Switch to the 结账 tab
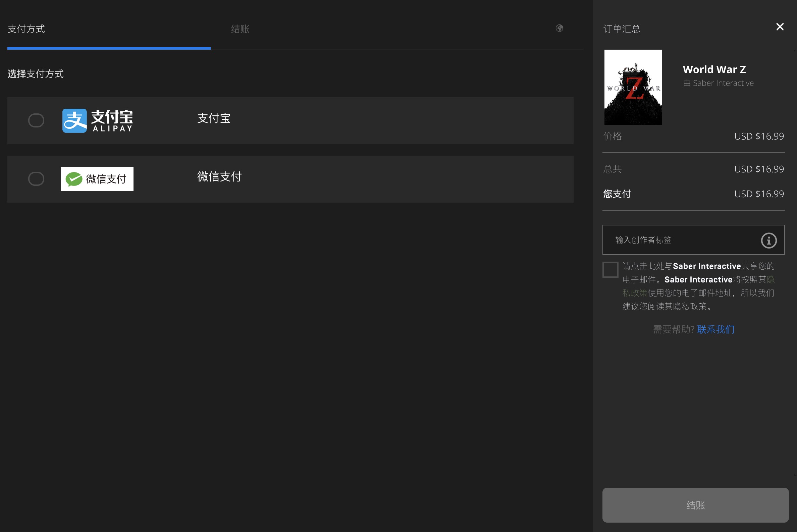 (x=240, y=29)
